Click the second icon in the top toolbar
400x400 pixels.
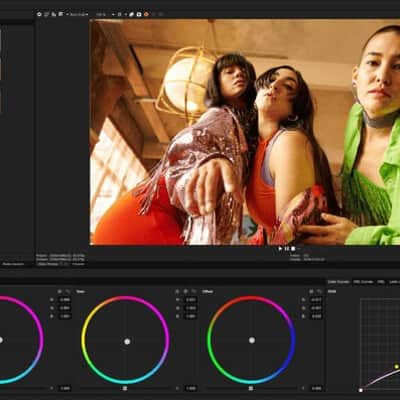click(46, 14)
